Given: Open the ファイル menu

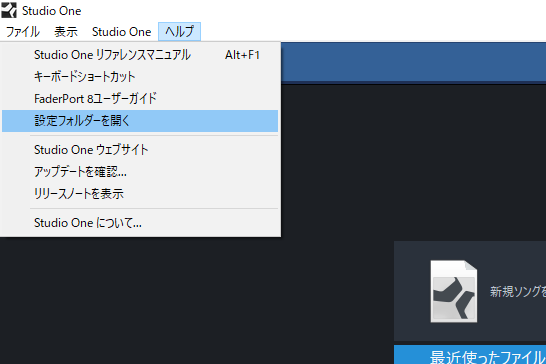Looking at the screenshot, I should click(23, 32).
